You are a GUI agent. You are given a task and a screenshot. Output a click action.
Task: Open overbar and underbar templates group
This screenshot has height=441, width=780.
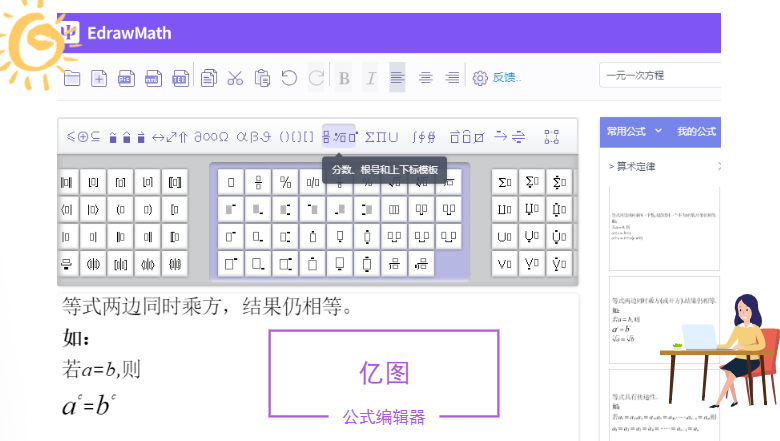[467, 137]
